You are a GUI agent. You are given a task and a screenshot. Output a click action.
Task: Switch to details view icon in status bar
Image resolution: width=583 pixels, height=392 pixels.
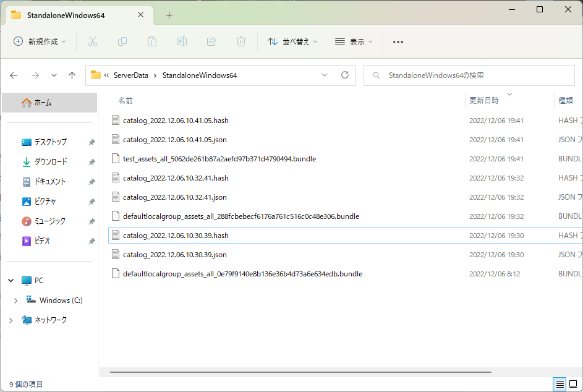click(x=560, y=384)
